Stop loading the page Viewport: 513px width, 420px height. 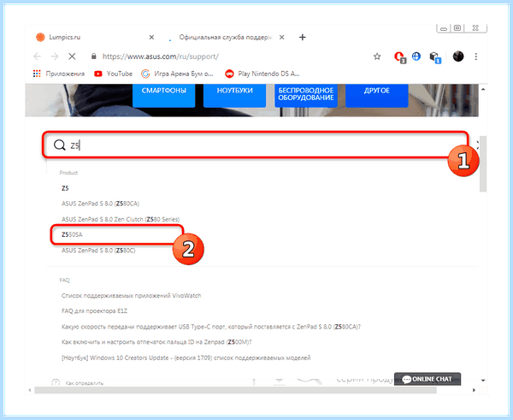(x=72, y=56)
